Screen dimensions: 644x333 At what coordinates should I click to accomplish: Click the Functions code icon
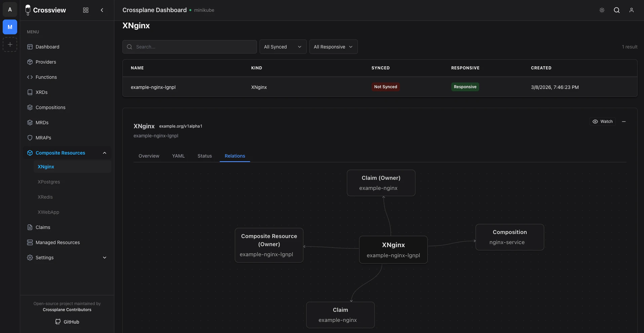pyautogui.click(x=30, y=77)
